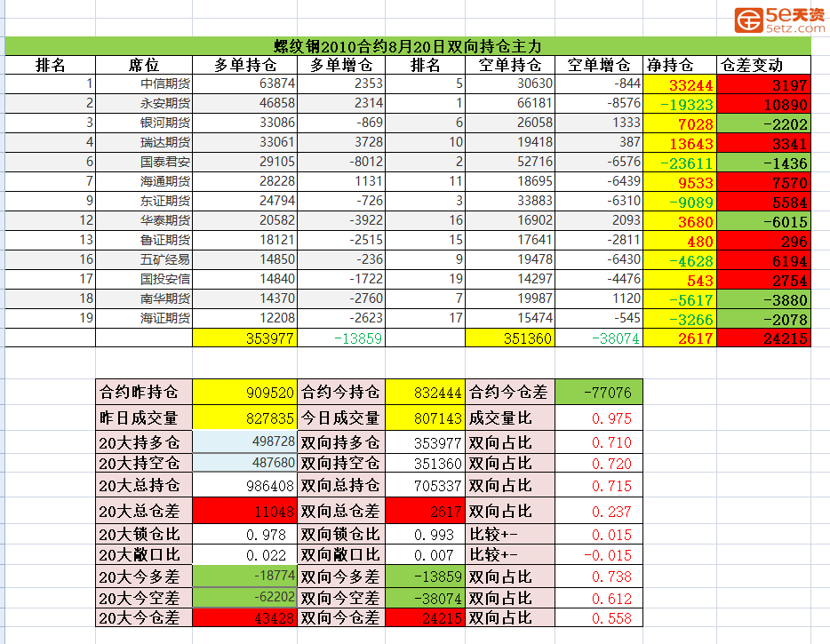Select long position value 46858
830x644 pixels.
coord(244,104)
